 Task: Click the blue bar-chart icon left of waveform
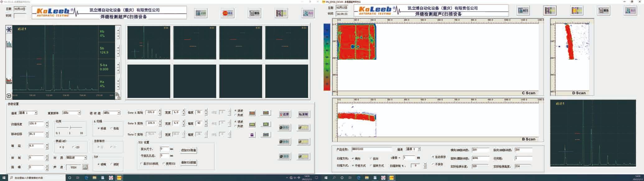[9, 44]
